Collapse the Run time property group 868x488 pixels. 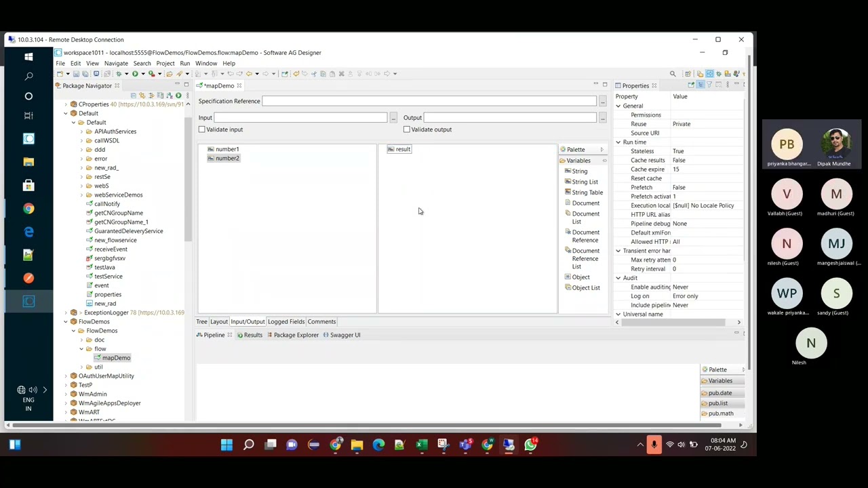pos(618,142)
